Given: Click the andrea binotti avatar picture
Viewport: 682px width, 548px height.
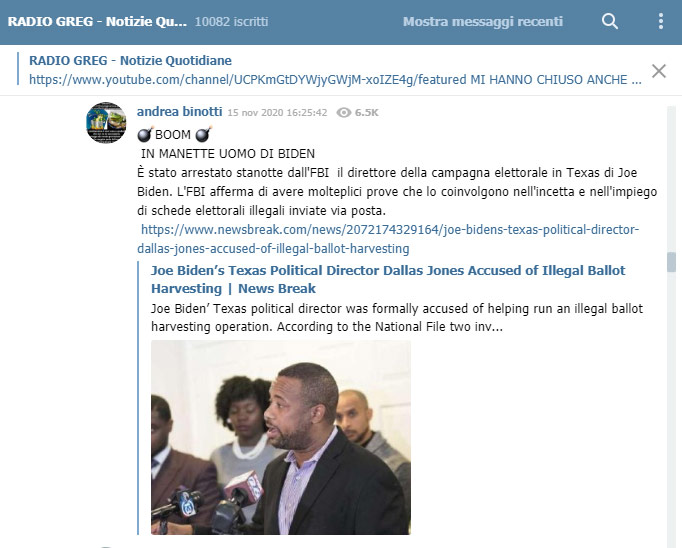Looking at the screenshot, I should click(106, 123).
